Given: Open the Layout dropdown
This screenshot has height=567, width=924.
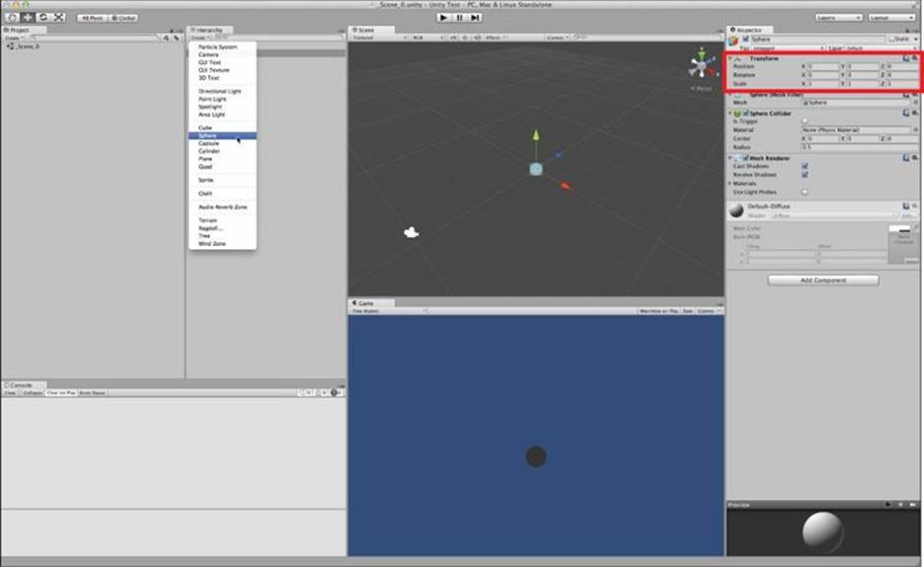Looking at the screenshot, I should [x=891, y=18].
